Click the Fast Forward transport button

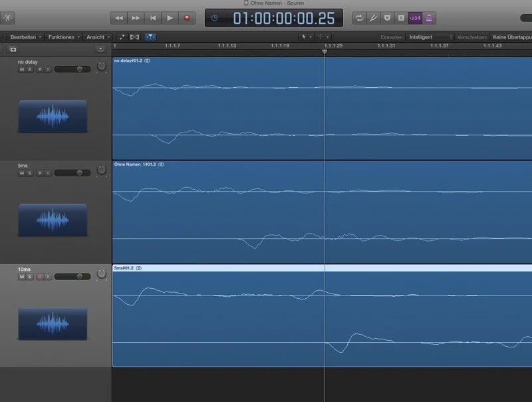(136, 18)
